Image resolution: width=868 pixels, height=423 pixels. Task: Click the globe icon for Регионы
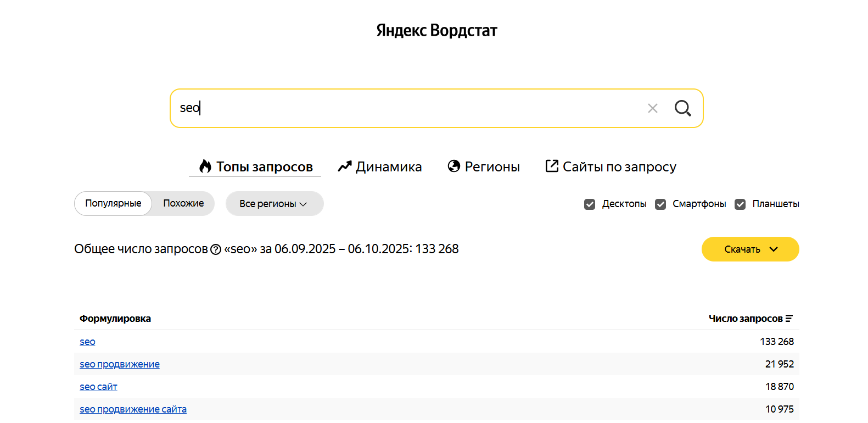[453, 166]
